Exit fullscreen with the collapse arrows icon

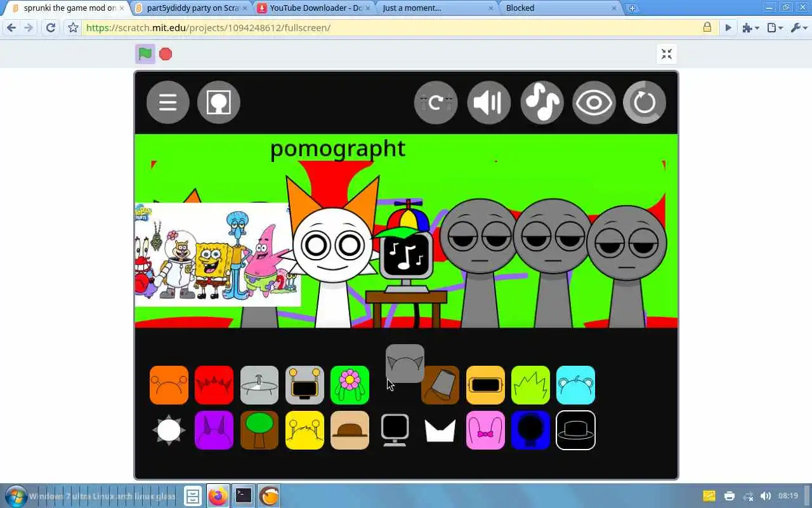(x=667, y=54)
